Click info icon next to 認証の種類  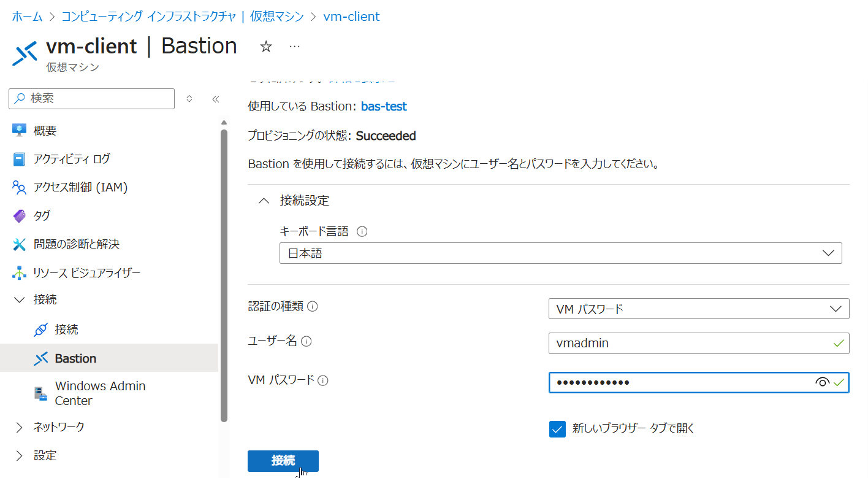(313, 307)
